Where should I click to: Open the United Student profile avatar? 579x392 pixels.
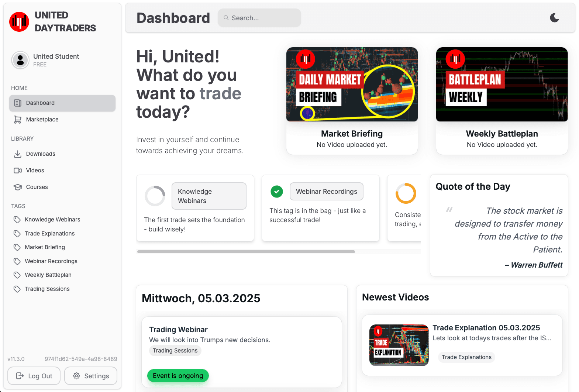click(20, 60)
